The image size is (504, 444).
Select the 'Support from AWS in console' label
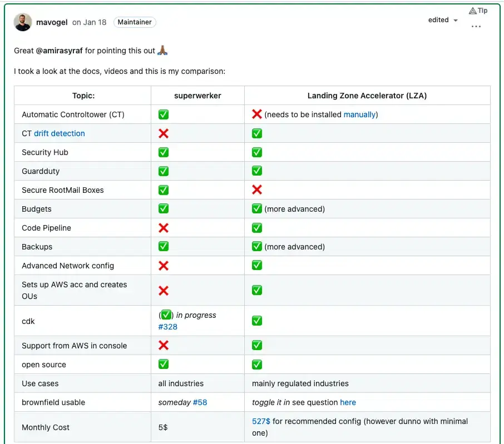pyautogui.click(x=74, y=346)
